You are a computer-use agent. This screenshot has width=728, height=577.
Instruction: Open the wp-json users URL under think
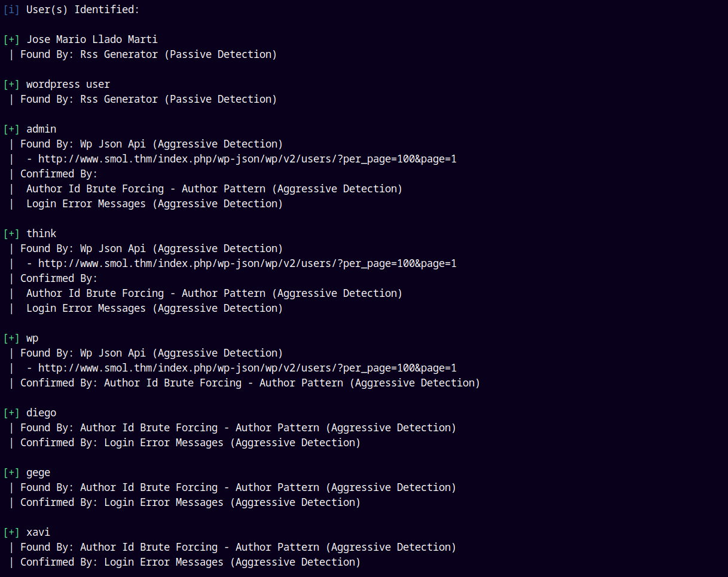[247, 263]
